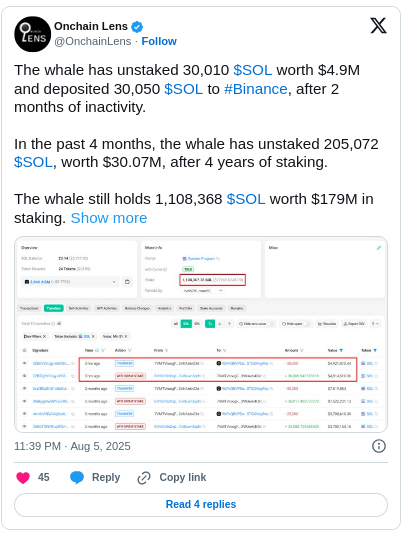The image size is (407, 538).
Task: Click the blue verified badge icon
Action: point(137,26)
